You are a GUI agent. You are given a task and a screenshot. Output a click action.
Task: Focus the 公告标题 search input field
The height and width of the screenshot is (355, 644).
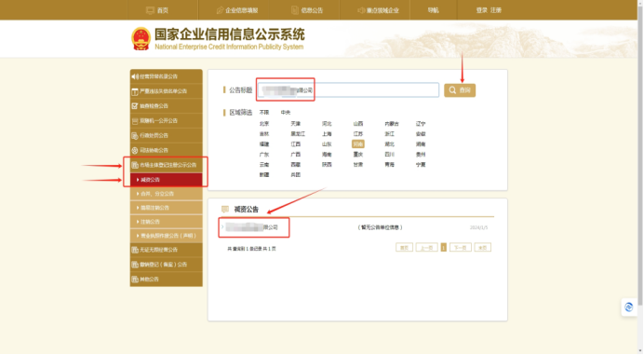coord(348,90)
